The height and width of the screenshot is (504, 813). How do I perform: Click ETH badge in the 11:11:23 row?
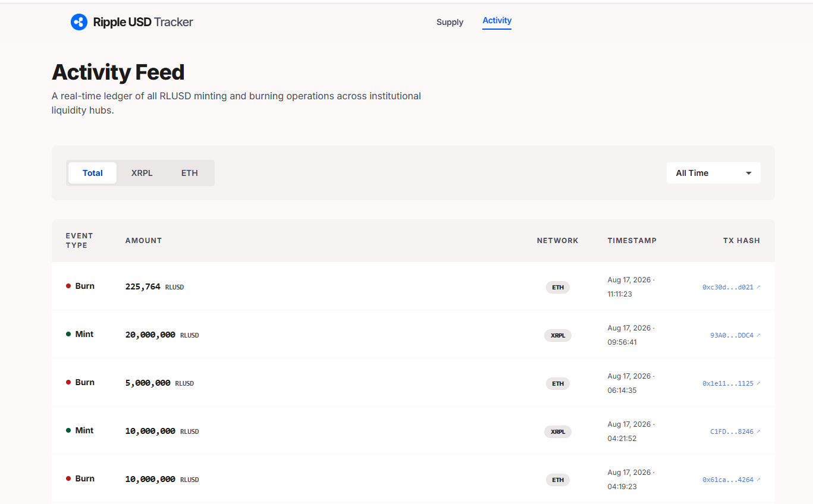[558, 287]
